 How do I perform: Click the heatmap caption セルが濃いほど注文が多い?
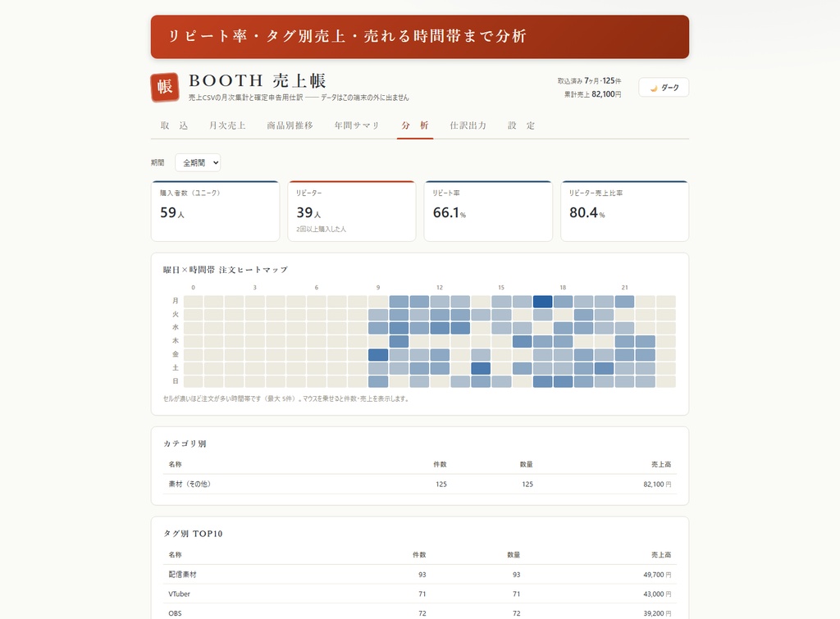tap(286, 399)
